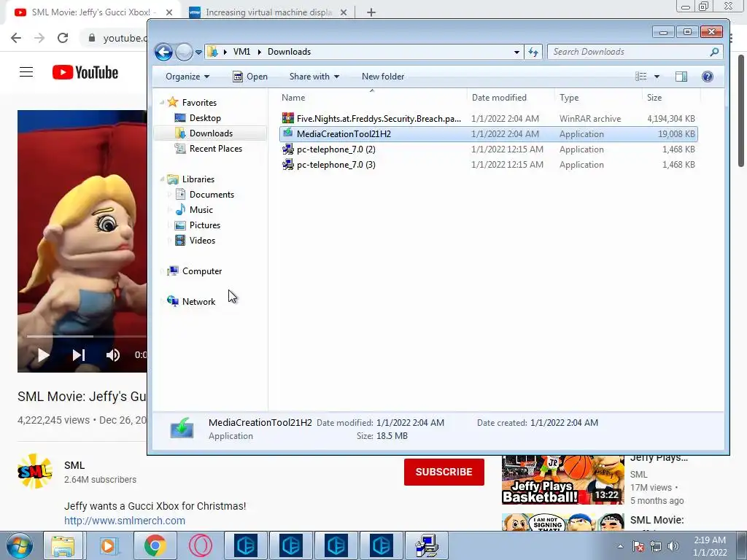Viewport: 747px width, 560px height.
Task: Open a new browser tab
Action: pyautogui.click(x=371, y=12)
